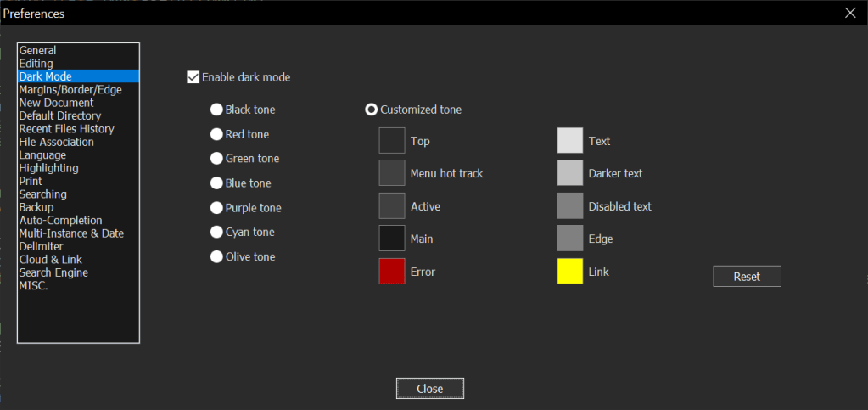
Task: Select the Customized tone radio button
Action: [372, 110]
